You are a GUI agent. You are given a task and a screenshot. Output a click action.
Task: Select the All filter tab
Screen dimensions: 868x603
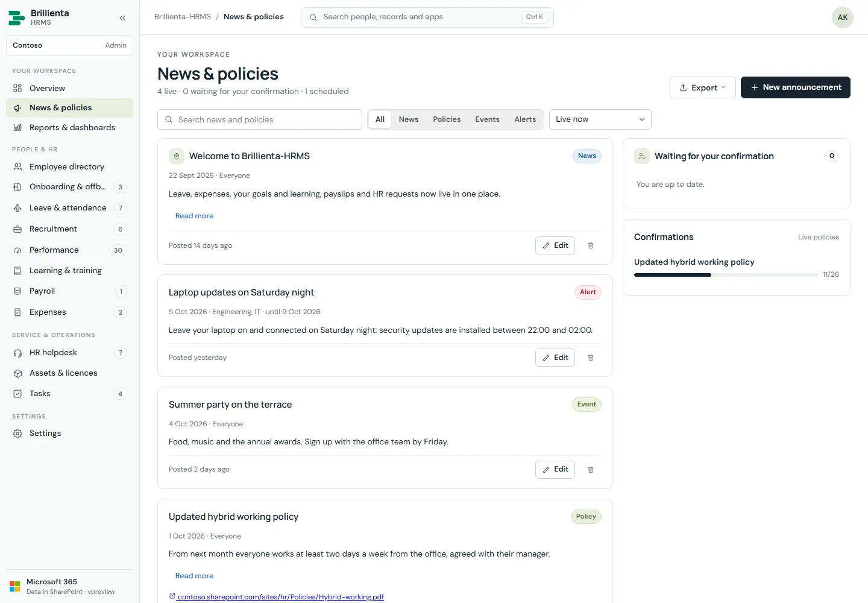tap(380, 119)
